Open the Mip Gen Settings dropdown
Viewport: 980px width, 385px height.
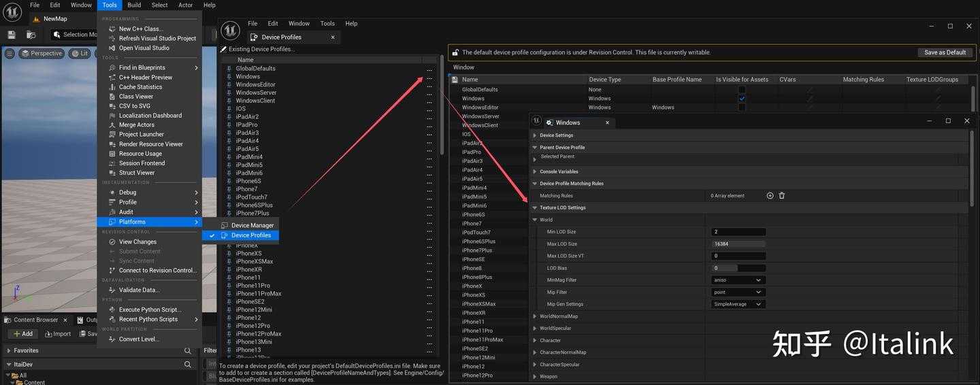coord(738,304)
